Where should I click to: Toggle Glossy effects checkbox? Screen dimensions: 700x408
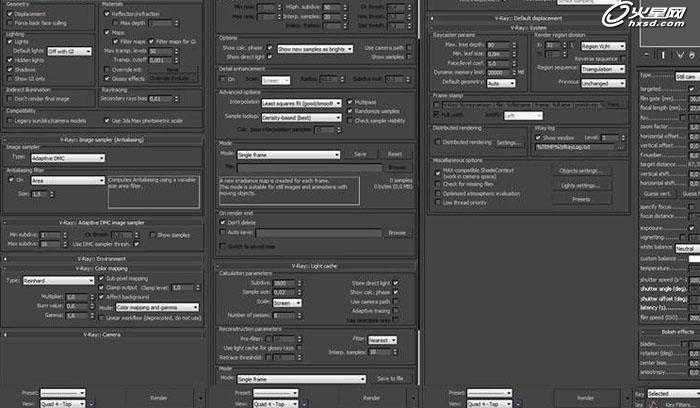point(107,79)
